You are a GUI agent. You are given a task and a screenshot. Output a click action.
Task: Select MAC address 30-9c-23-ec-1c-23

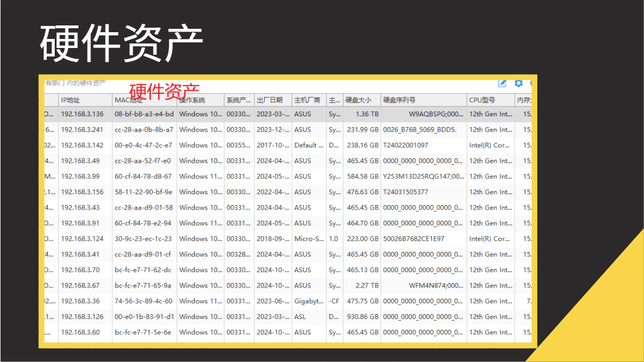pyautogui.click(x=143, y=239)
